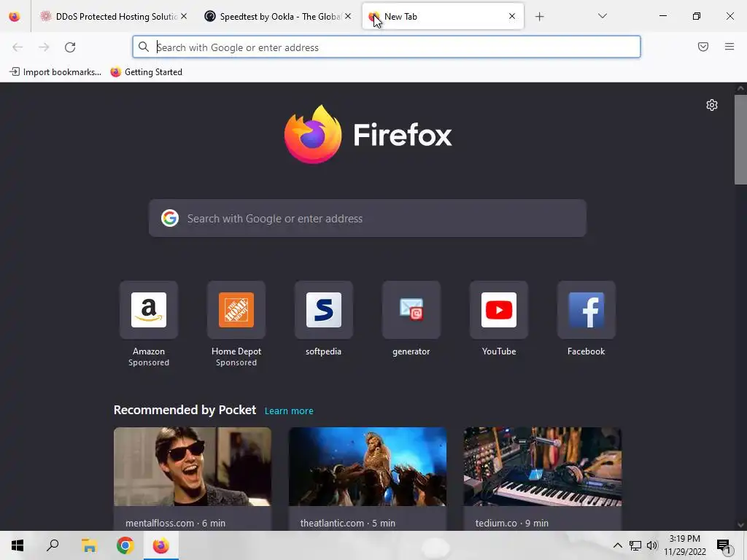The height and width of the screenshot is (560, 747).
Task: Open Windows taskbar search
Action: pyautogui.click(x=53, y=545)
